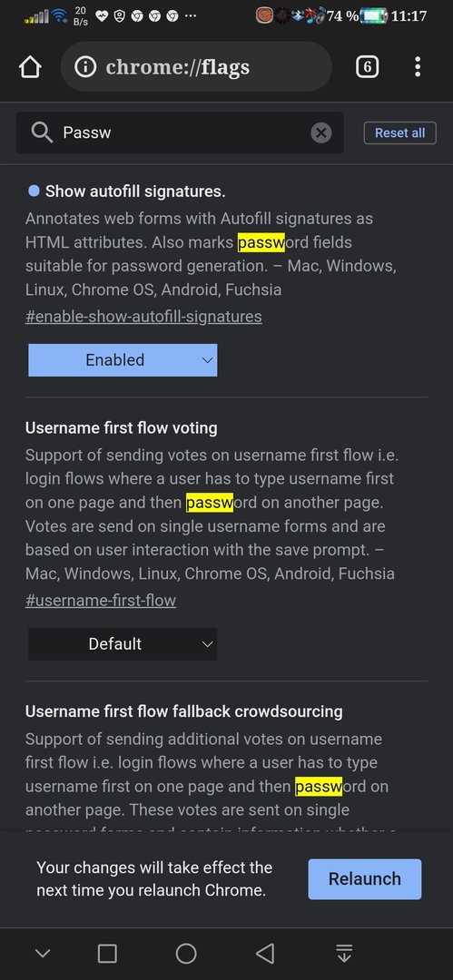Pull down notifications via bottom-bar arrow icon
The width and height of the screenshot is (453, 980).
[343, 954]
